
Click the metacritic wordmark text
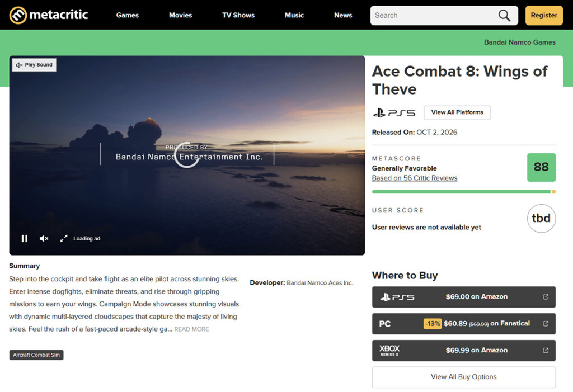coord(58,15)
